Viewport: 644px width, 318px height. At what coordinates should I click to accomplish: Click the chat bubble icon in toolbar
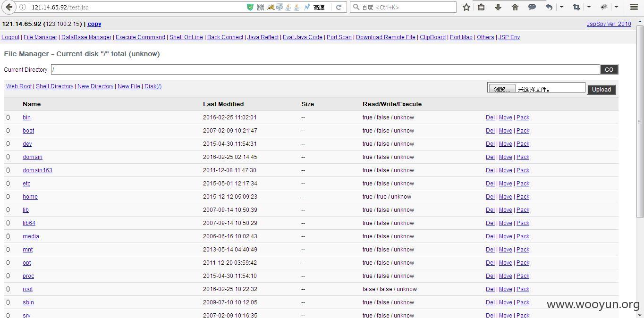point(532,7)
